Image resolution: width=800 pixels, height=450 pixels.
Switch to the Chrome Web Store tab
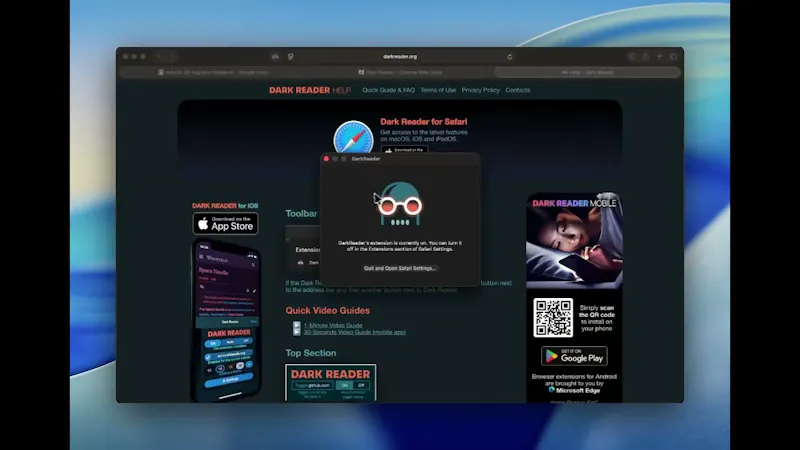click(400, 72)
